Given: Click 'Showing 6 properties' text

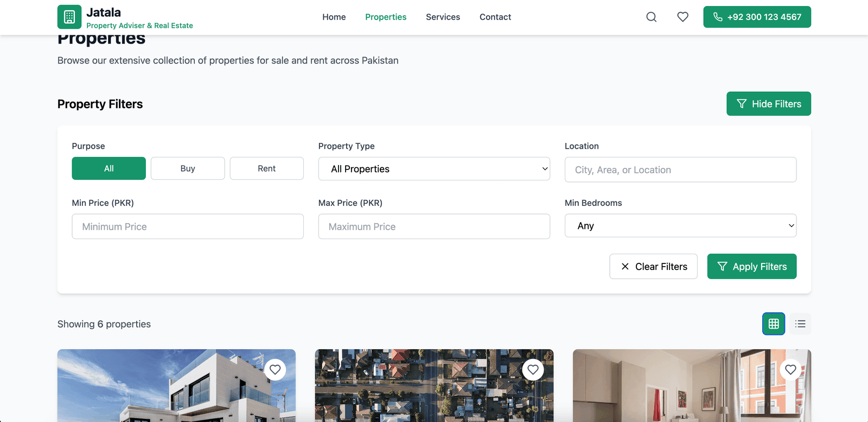Looking at the screenshot, I should [x=104, y=324].
